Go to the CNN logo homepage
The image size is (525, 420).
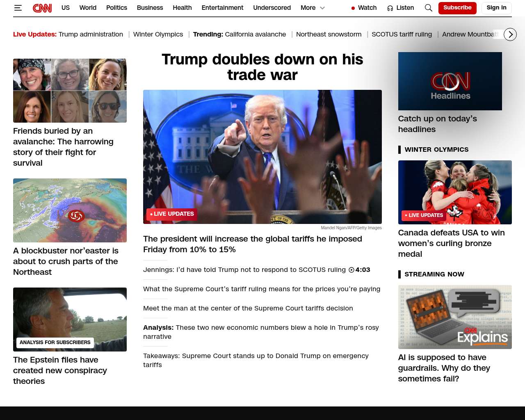(x=42, y=8)
